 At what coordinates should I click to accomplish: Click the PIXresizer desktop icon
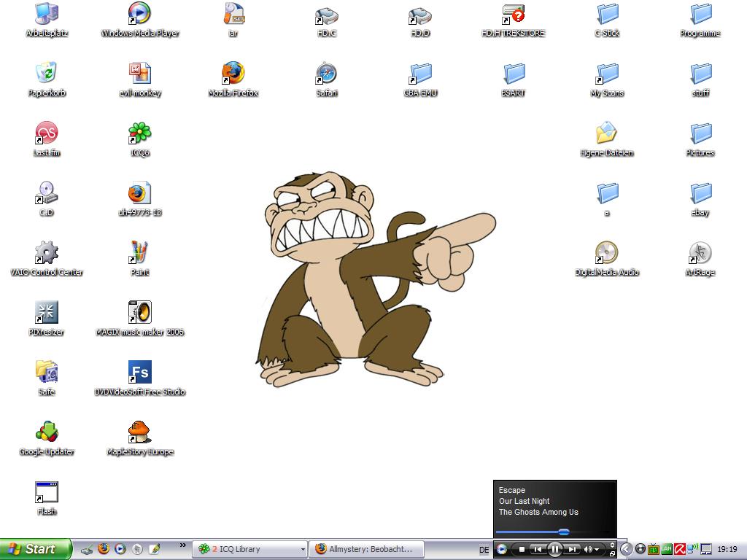point(47,319)
